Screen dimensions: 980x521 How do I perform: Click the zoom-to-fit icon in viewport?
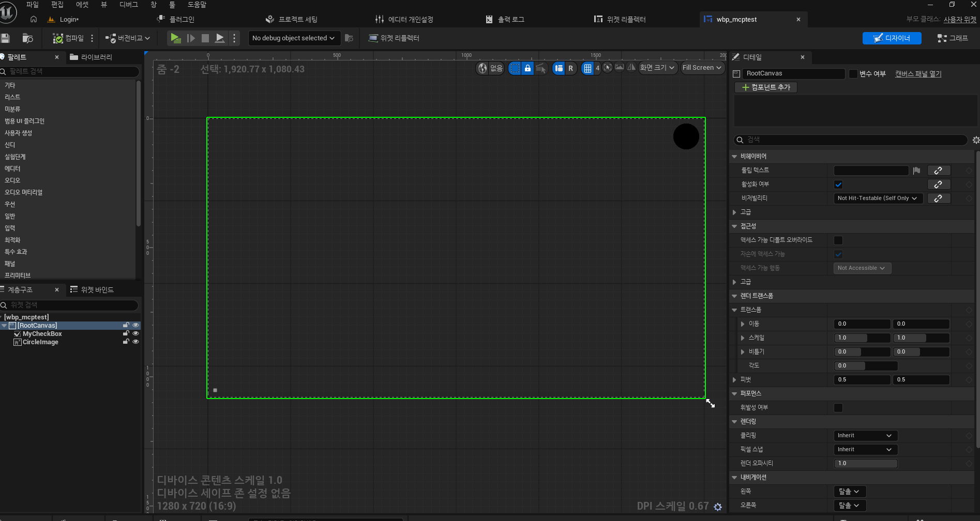point(608,67)
